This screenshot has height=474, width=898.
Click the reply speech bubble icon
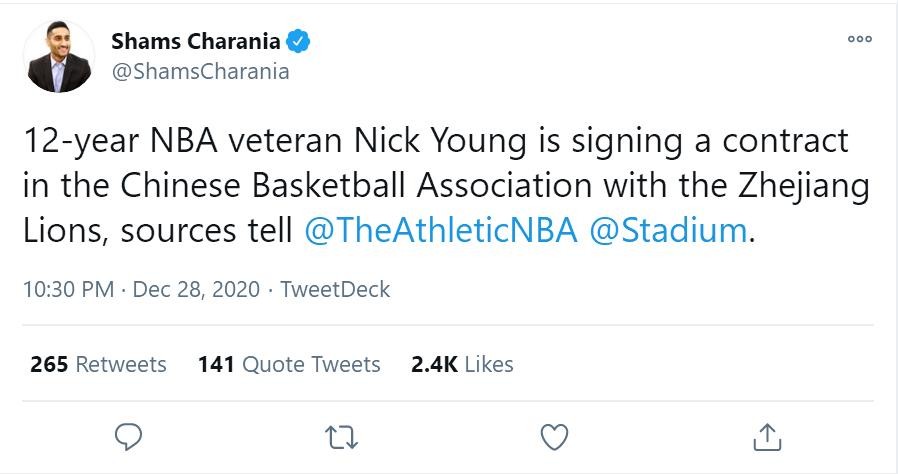(x=129, y=437)
